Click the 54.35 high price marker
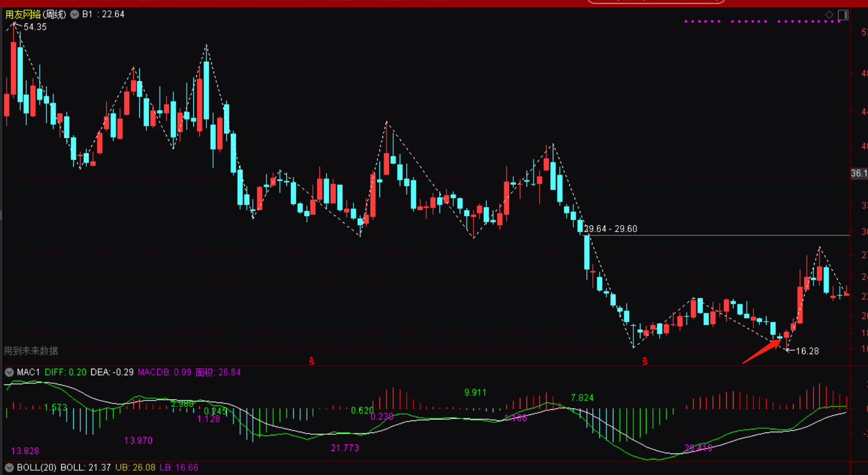This screenshot has width=868, height=475. [35, 27]
